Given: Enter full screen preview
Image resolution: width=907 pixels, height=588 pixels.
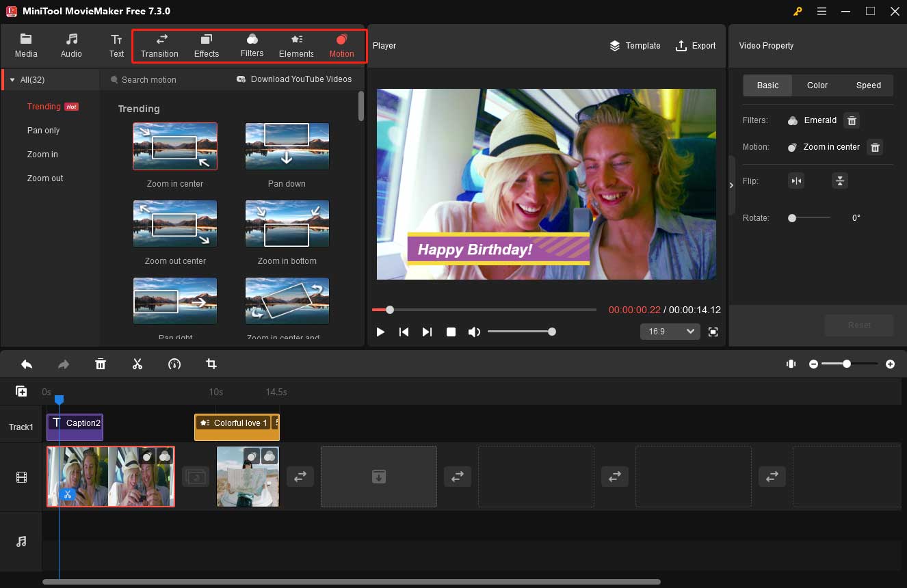Looking at the screenshot, I should [713, 332].
